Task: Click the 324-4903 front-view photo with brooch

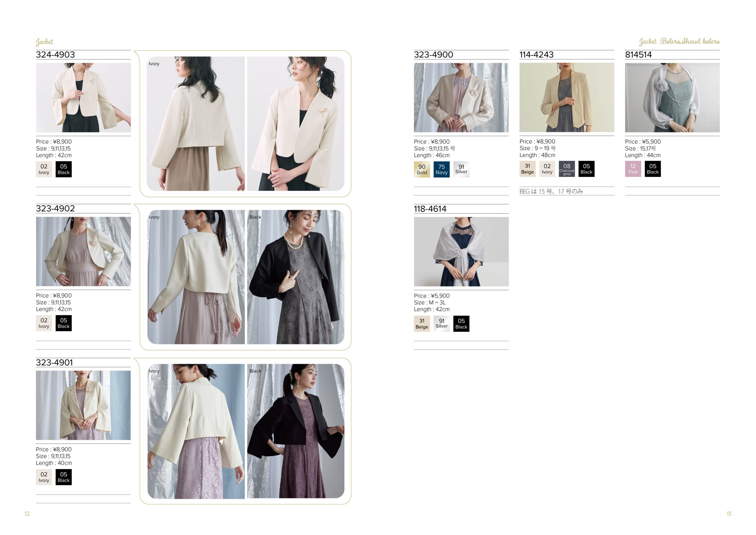Action: point(296,124)
